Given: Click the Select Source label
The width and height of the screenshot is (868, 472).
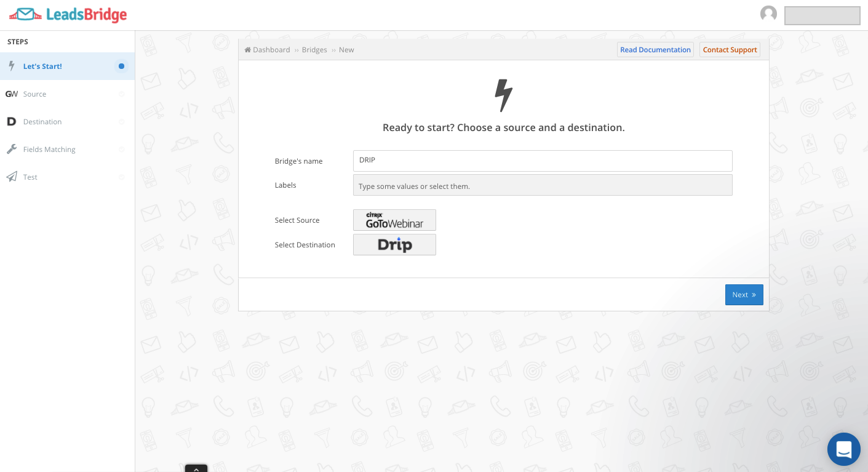Looking at the screenshot, I should (x=297, y=220).
